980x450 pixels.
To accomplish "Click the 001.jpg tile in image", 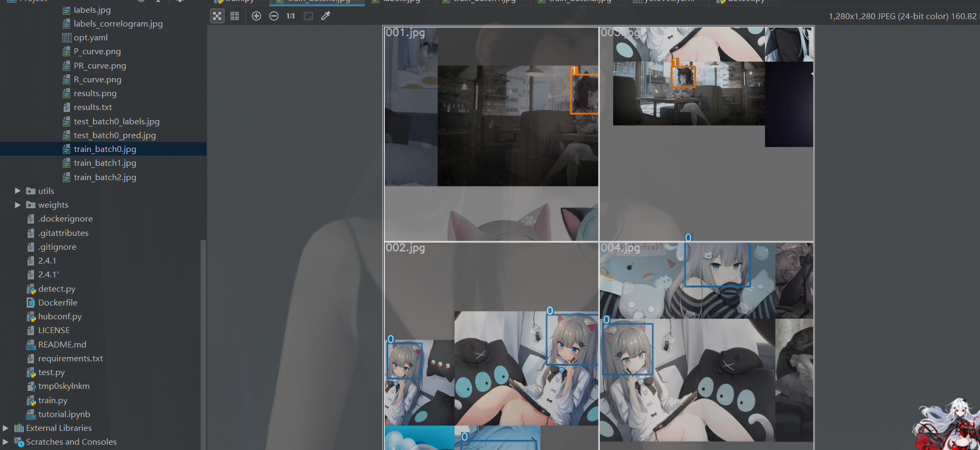I will tap(491, 134).
